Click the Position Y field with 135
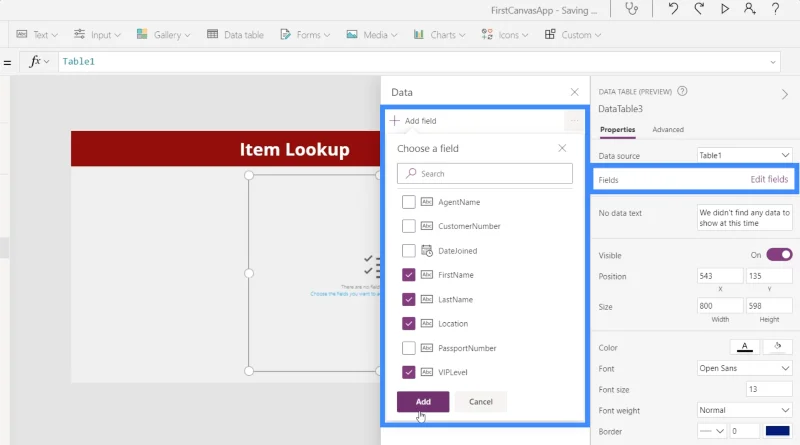This screenshot has width=800, height=445. (769, 276)
